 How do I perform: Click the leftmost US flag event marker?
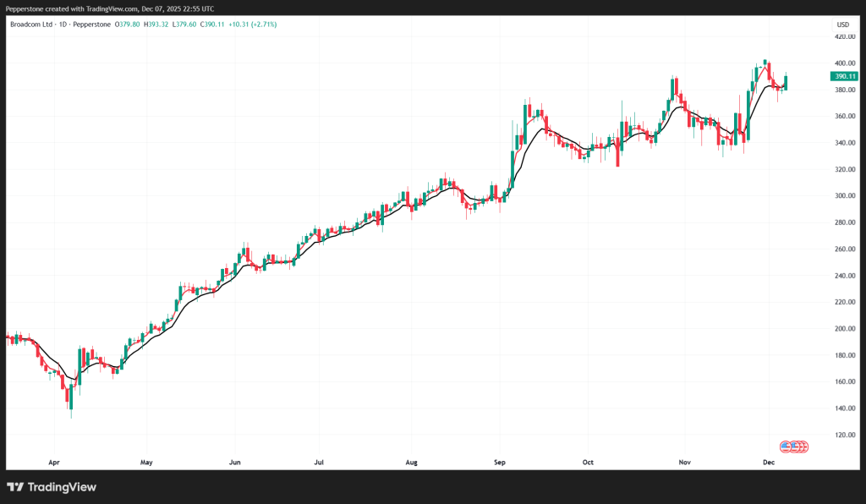pyautogui.click(x=785, y=446)
